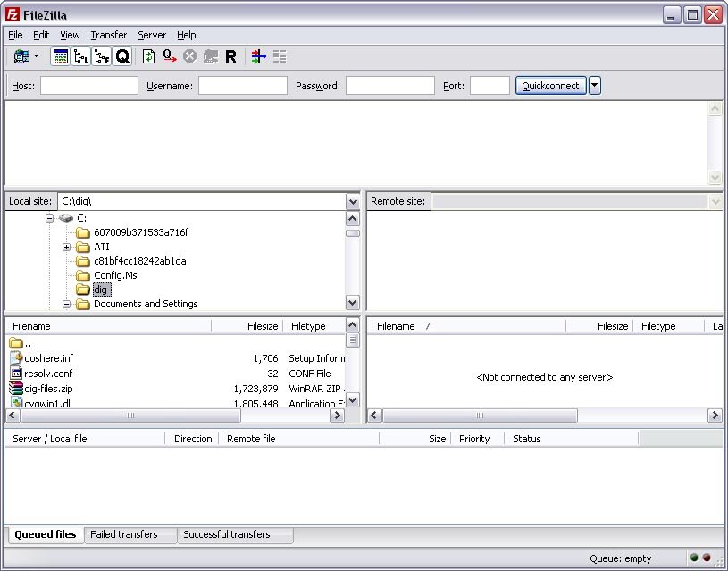Image resolution: width=728 pixels, height=571 pixels.
Task: Select file resolv.conf
Action: coord(48,374)
